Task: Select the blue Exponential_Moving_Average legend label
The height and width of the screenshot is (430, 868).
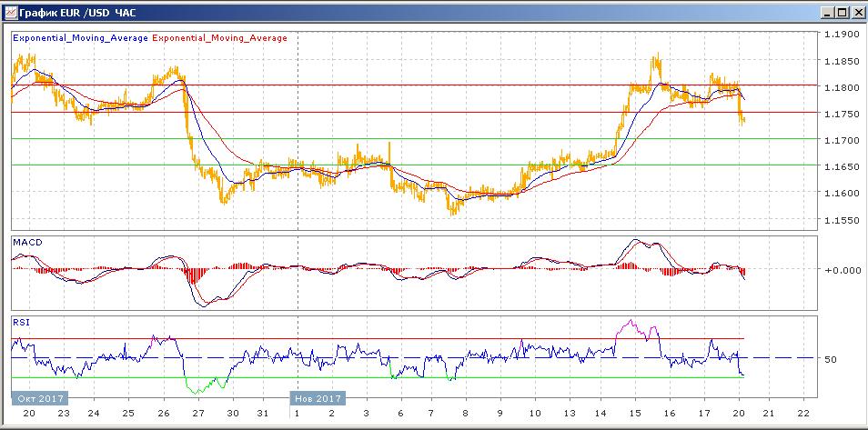Action: coord(80,38)
